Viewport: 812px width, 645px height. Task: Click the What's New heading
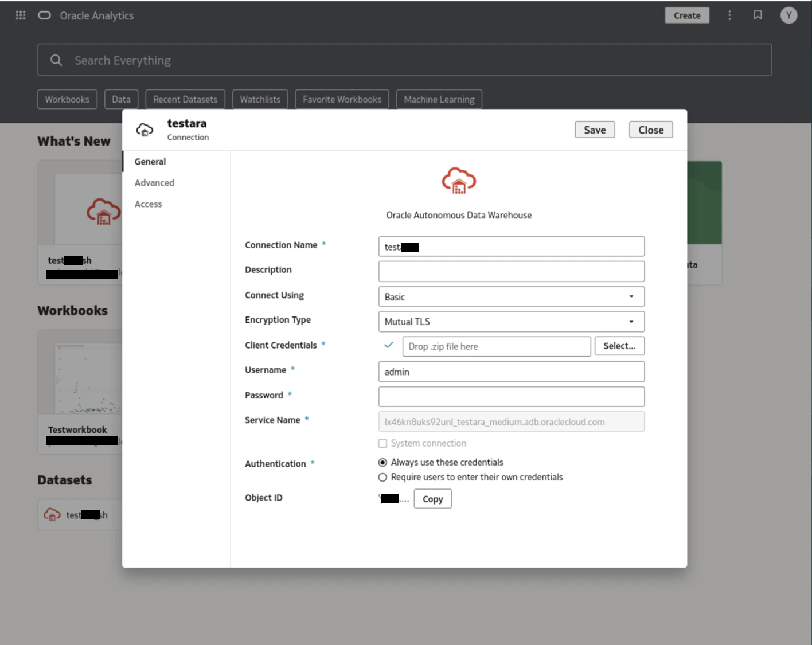pyautogui.click(x=74, y=141)
